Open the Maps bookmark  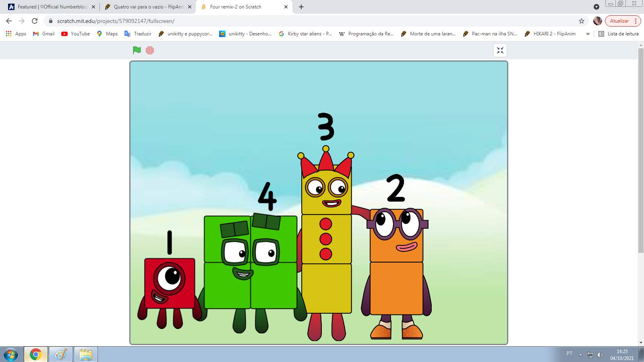[107, 34]
